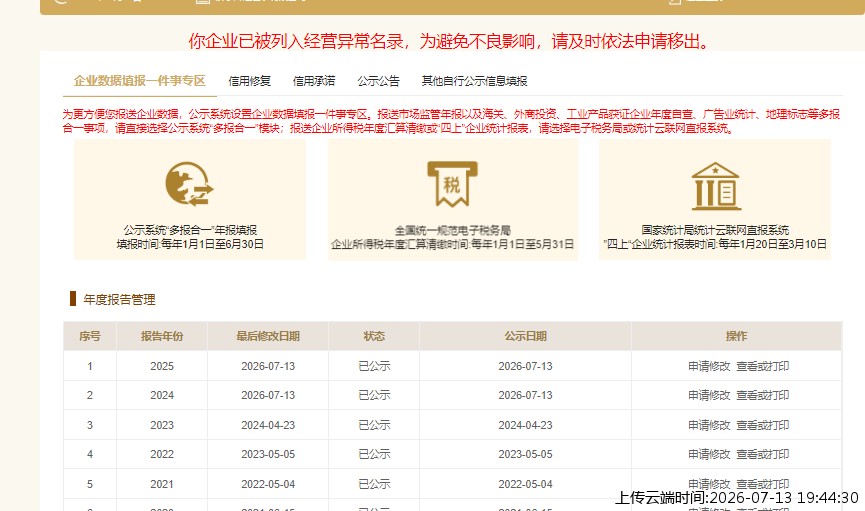Click 查看或打印 for the 2023 report
Image resolution: width=865 pixels, height=511 pixels.
coord(762,425)
